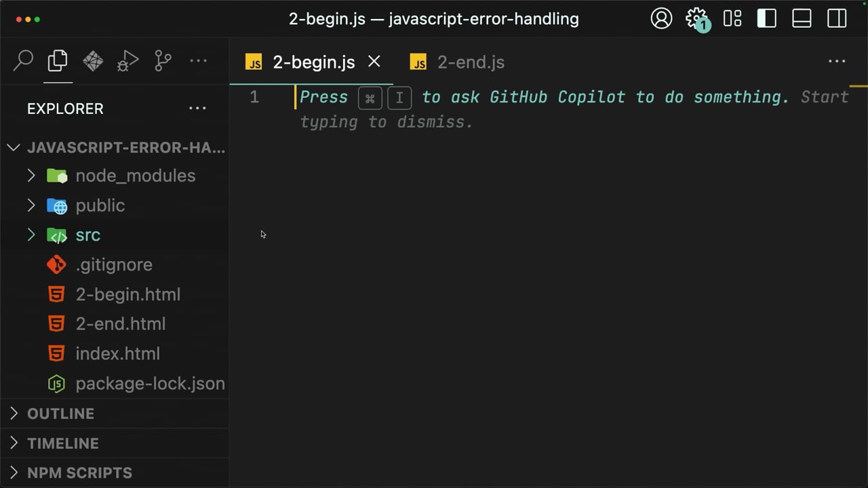Screen dimensions: 868x488
Task: Open the Source Control view icon
Action: point(163,61)
